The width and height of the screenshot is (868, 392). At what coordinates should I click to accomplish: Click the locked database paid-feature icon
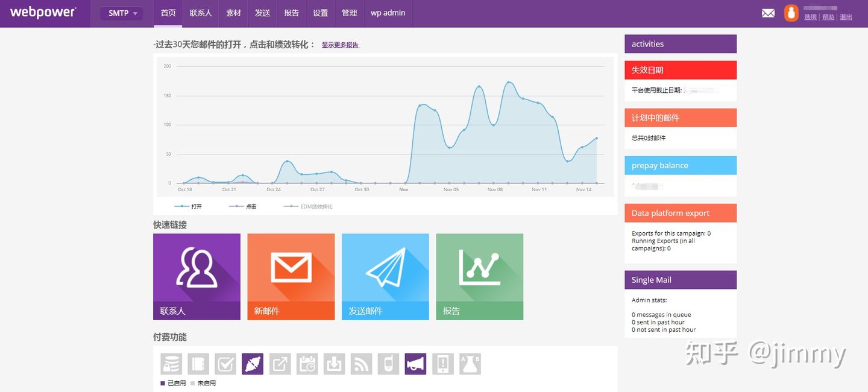pyautogui.click(x=171, y=364)
